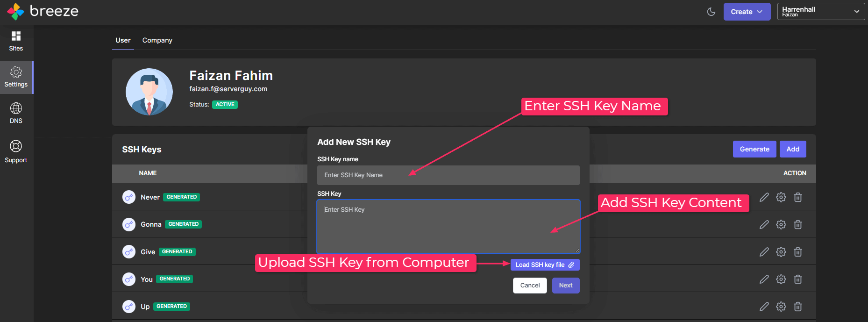Click the breeze logo
The image size is (868, 322).
click(43, 11)
